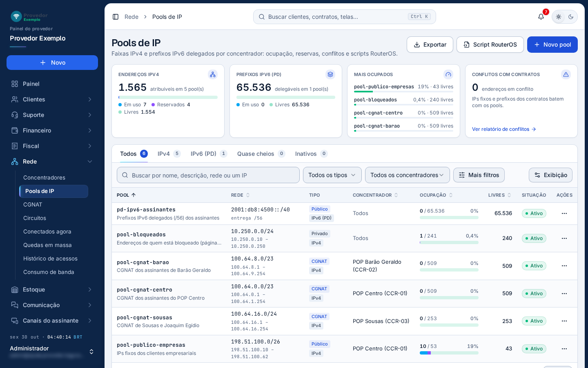The image size is (588, 368).
Task: Click the Canais do assinante icon
Action: click(15, 321)
